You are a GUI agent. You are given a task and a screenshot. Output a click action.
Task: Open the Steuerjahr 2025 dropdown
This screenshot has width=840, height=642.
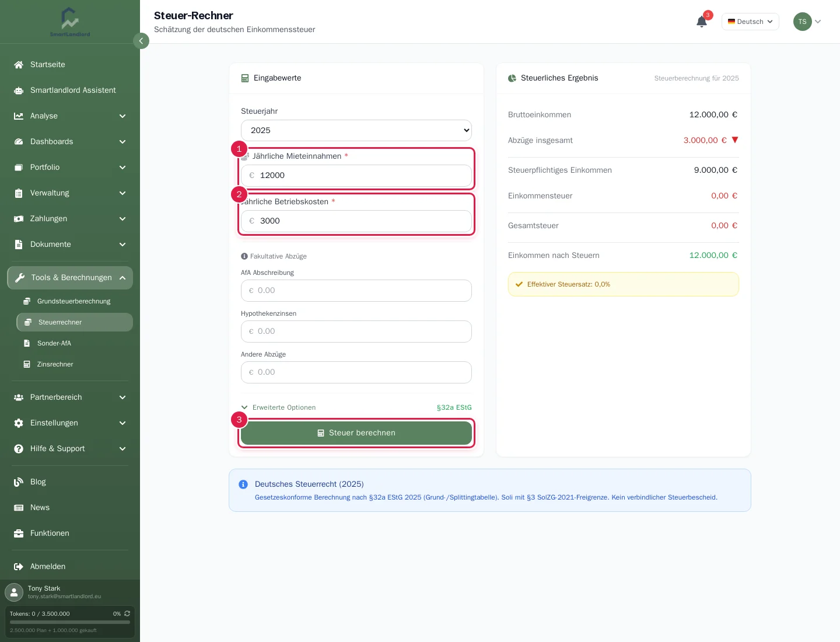click(356, 130)
